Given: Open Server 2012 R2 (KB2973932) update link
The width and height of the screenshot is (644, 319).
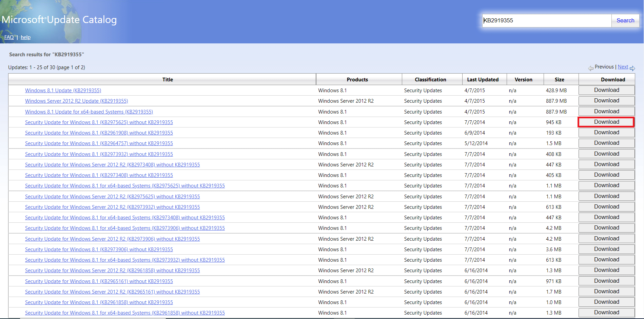Looking at the screenshot, I should click(112, 207).
